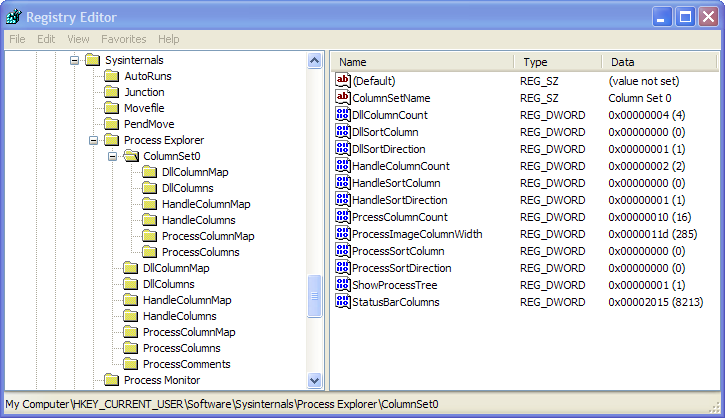This screenshot has width=725, height=418.
Task: Click the Movefile folder icon
Action: pyautogui.click(x=111, y=108)
